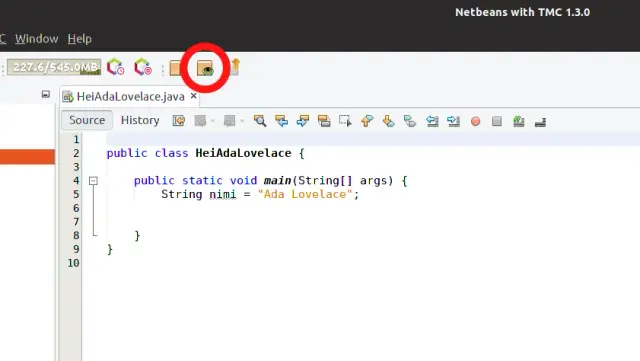
Task: Open the Help menu
Action: [x=80, y=39]
